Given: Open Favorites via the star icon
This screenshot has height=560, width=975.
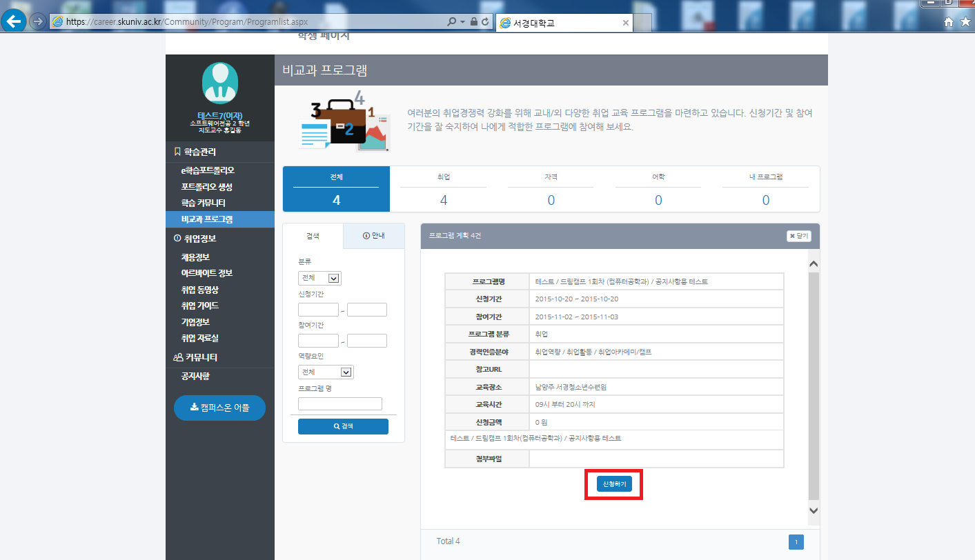Looking at the screenshot, I should (966, 21).
